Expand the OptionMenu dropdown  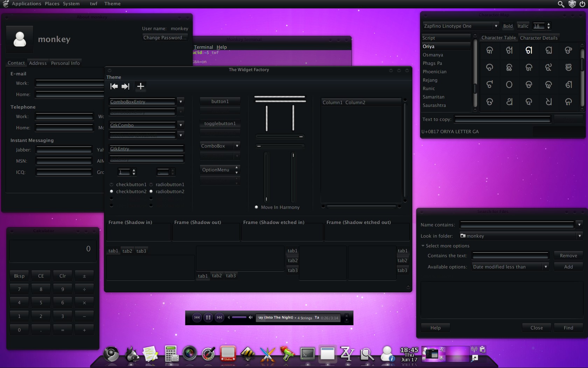pos(220,170)
